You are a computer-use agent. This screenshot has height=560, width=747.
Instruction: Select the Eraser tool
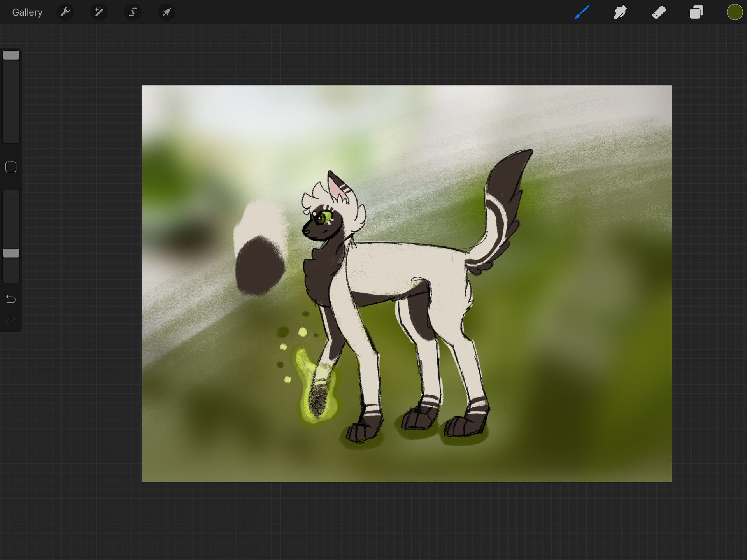coord(659,12)
